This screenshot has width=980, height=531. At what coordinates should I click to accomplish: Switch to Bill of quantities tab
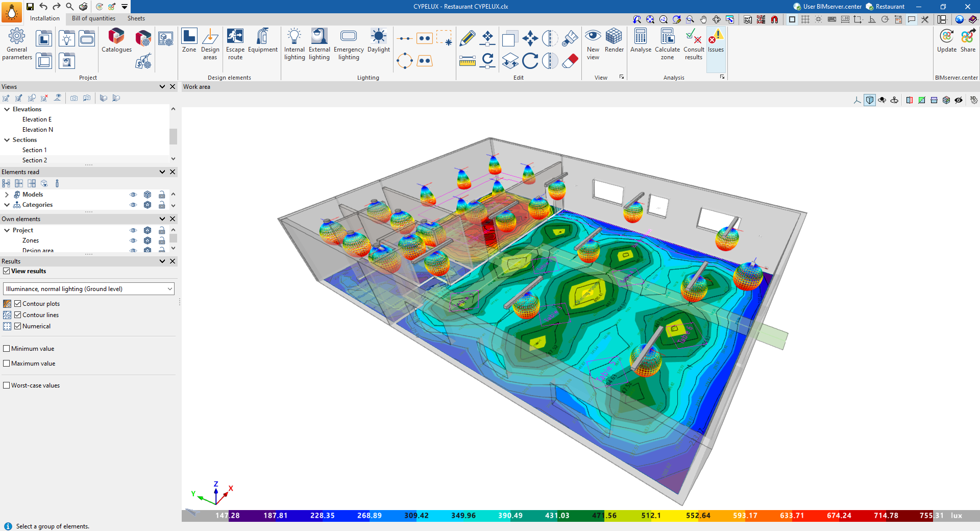point(93,18)
